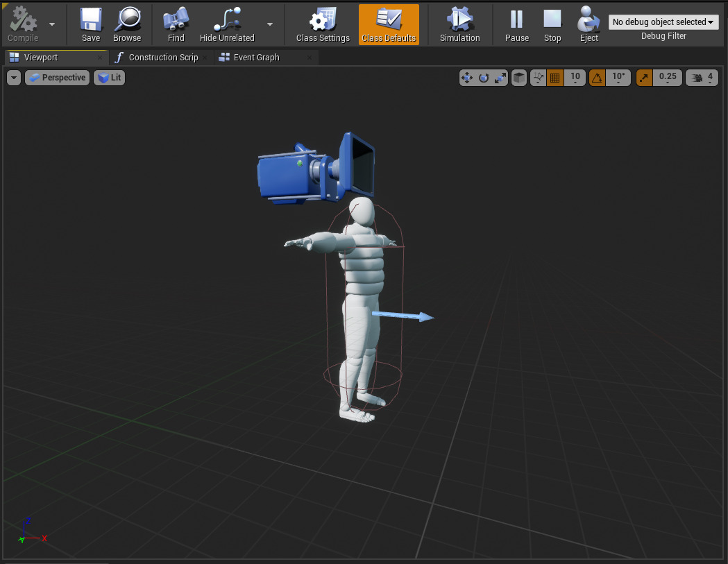Change the grid snap size value of 10
Screen dimensions: 728x564
point(575,78)
